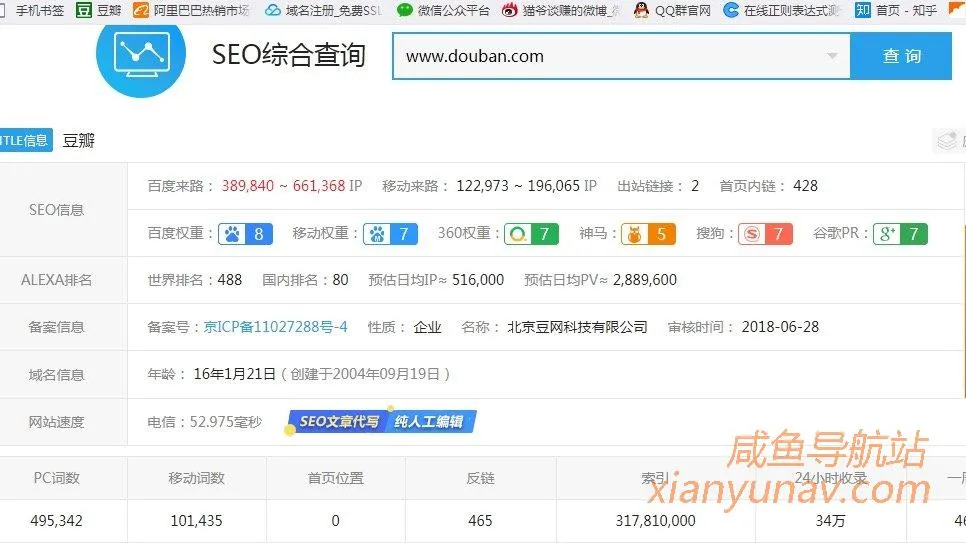Click the world rank 488 value
Viewport: 966px width, 543px height.
(x=230, y=280)
